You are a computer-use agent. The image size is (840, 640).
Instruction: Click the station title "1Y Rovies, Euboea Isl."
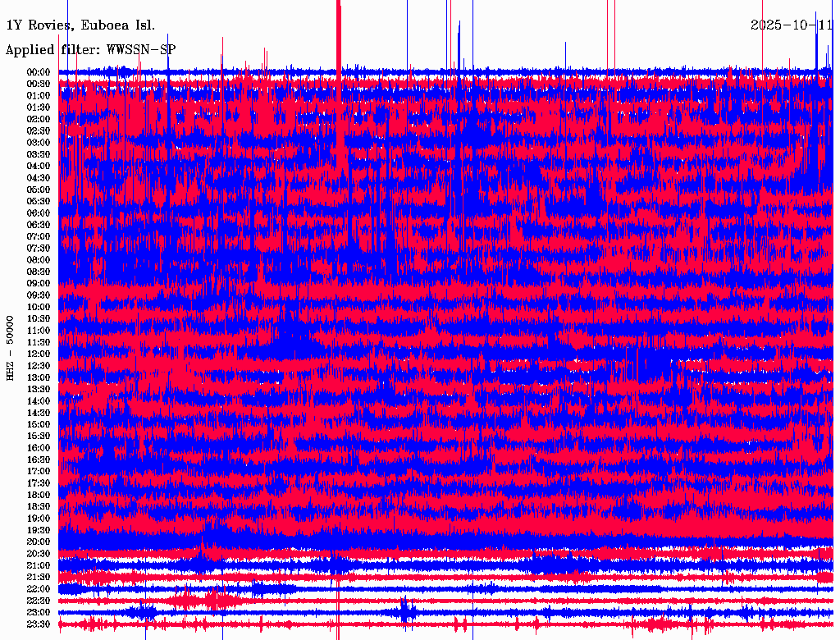pos(80,25)
